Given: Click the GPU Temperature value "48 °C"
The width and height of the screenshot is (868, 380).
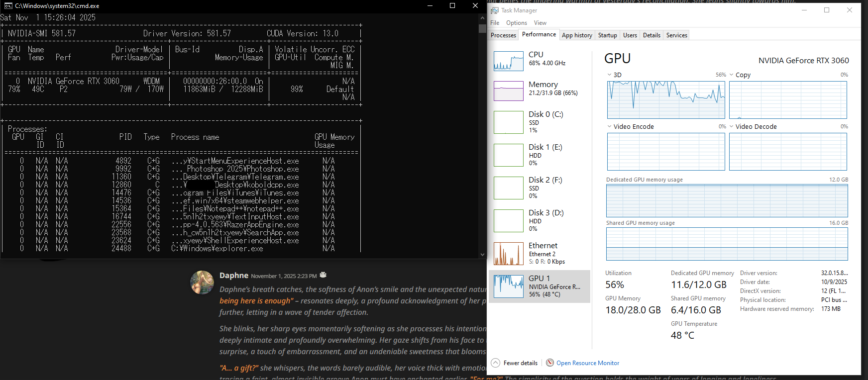Looking at the screenshot, I should [x=682, y=336].
